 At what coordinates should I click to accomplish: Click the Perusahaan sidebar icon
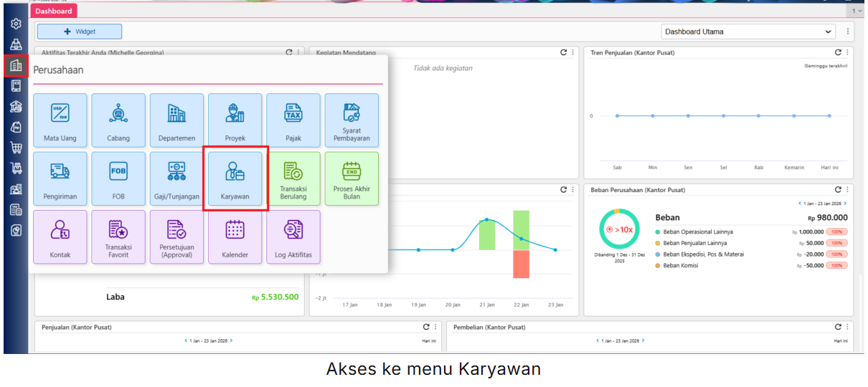pos(16,66)
